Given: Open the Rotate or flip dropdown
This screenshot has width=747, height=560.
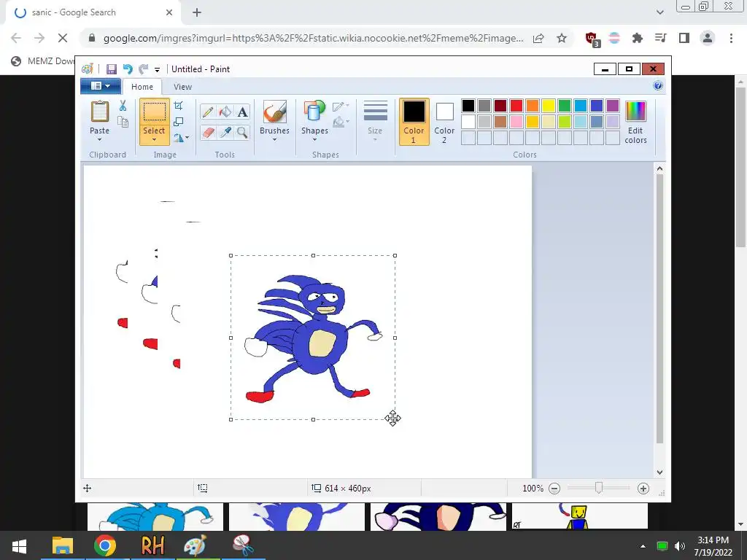Looking at the screenshot, I should pos(181,138).
